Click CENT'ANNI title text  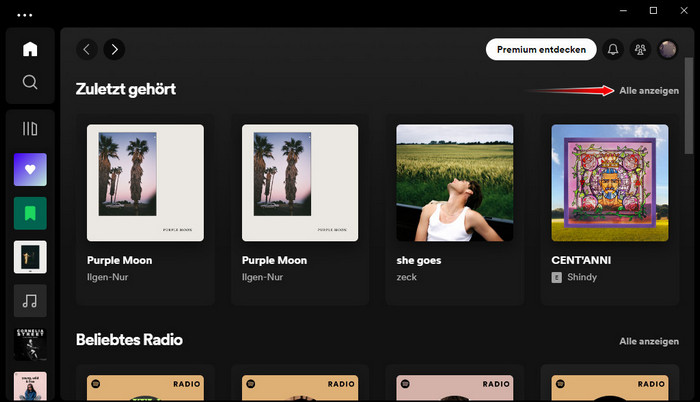point(581,260)
